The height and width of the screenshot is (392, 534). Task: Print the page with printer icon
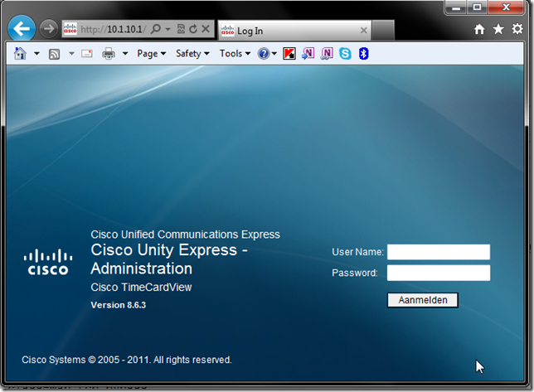[x=109, y=53]
